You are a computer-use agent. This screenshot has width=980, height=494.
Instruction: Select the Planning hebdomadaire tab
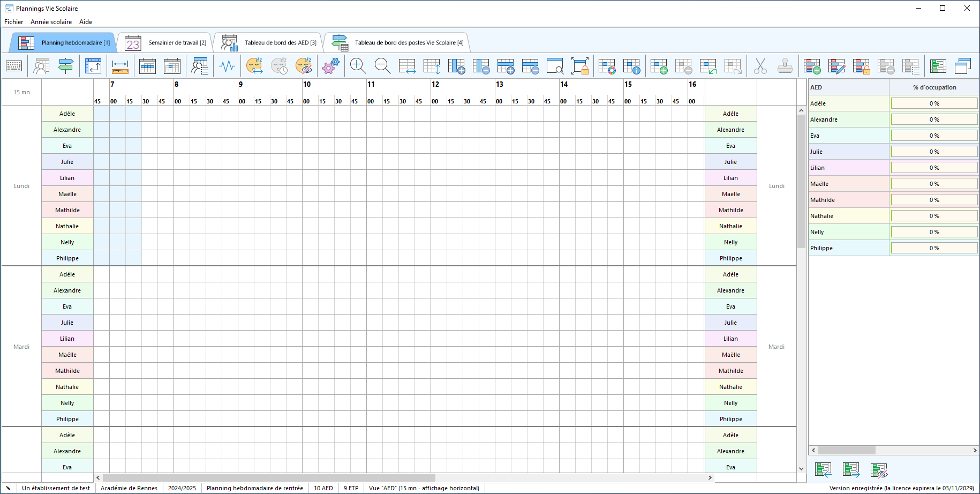(64, 43)
